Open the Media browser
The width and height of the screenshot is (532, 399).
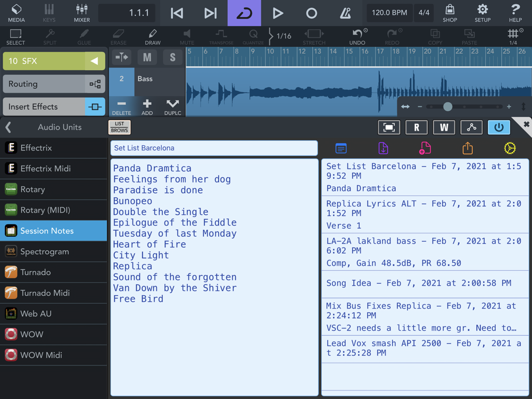tap(16, 13)
